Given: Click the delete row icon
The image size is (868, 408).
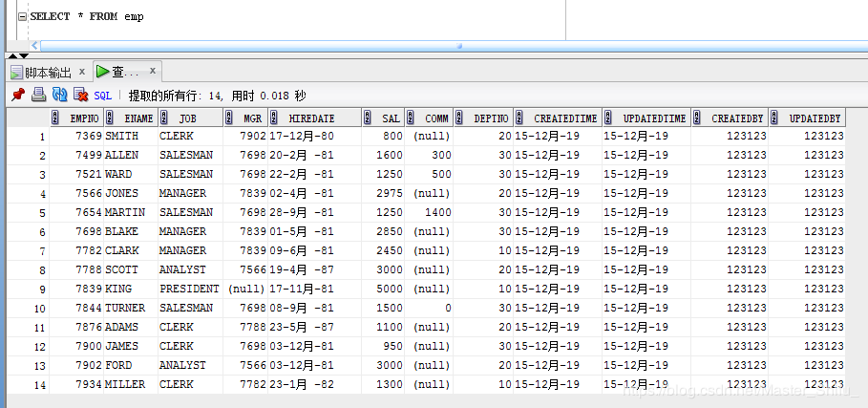Looking at the screenshot, I should click(x=81, y=95).
